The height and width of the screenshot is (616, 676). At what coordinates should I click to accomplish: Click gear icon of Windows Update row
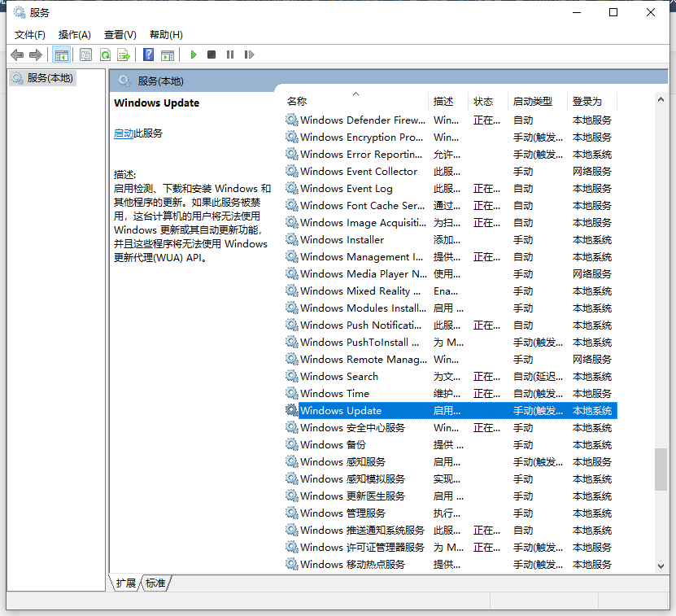292,410
